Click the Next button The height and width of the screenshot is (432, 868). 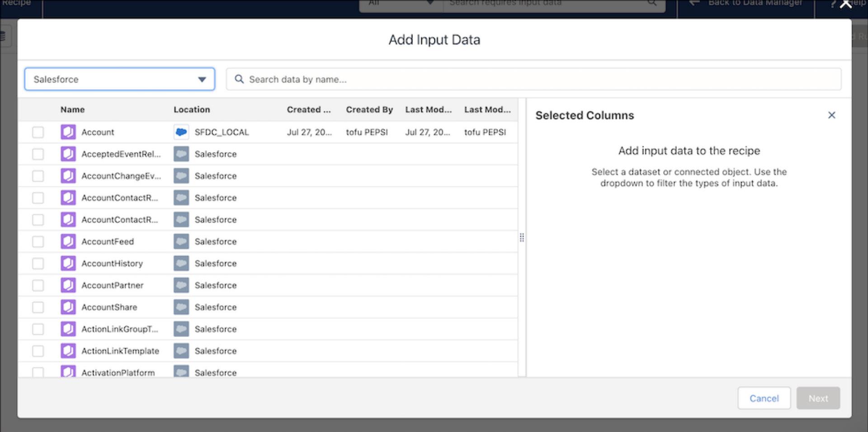(x=818, y=398)
